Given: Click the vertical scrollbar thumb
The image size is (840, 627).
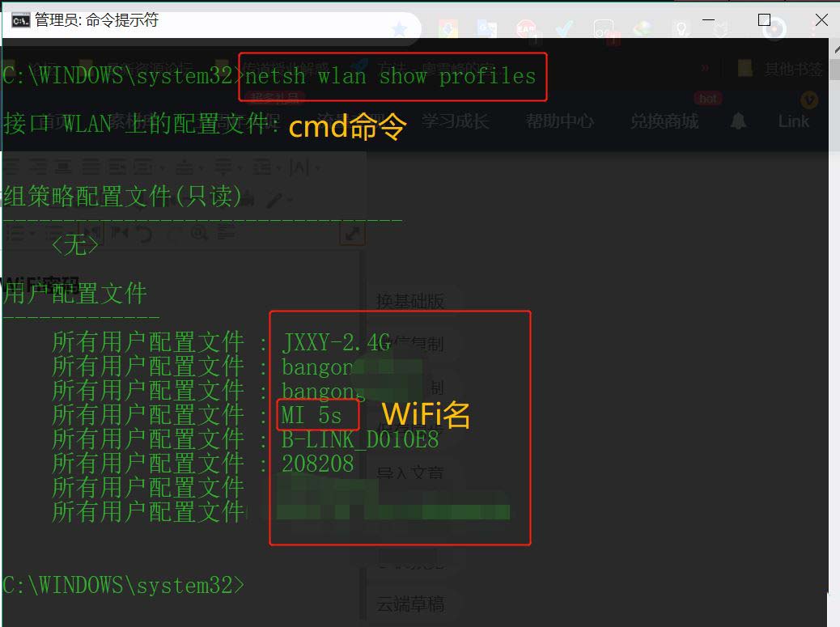Looking at the screenshot, I should (835, 69).
